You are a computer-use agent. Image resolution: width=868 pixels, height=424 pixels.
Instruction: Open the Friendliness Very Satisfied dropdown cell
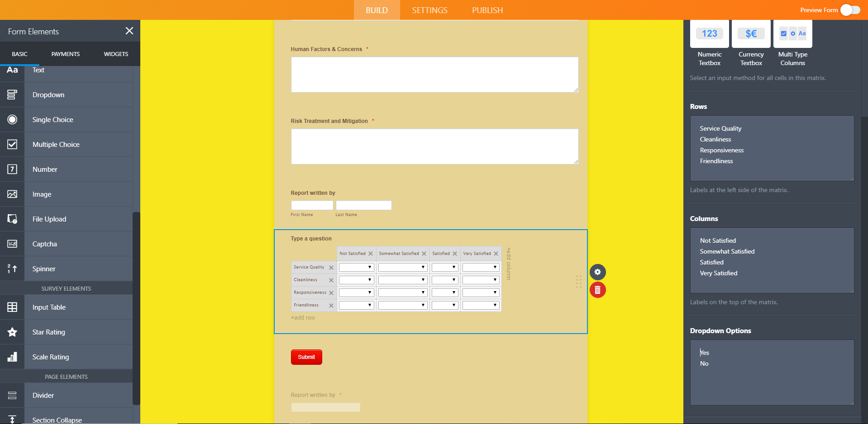coord(481,305)
